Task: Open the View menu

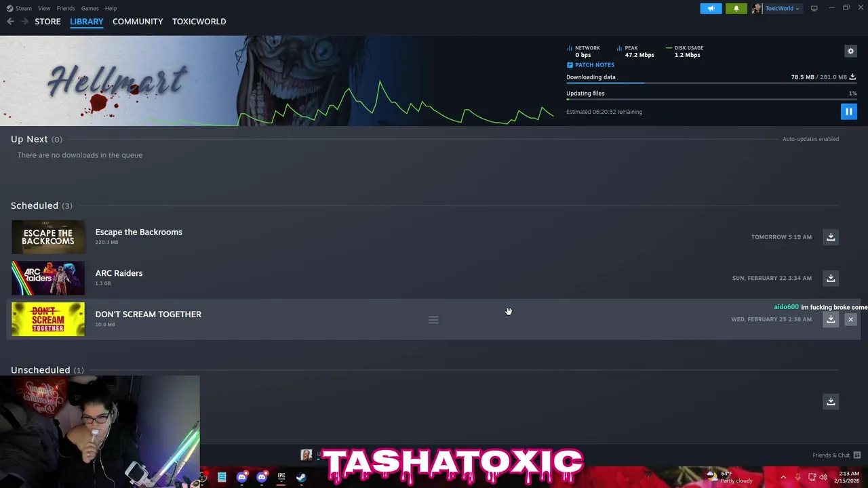Action: click(44, 8)
